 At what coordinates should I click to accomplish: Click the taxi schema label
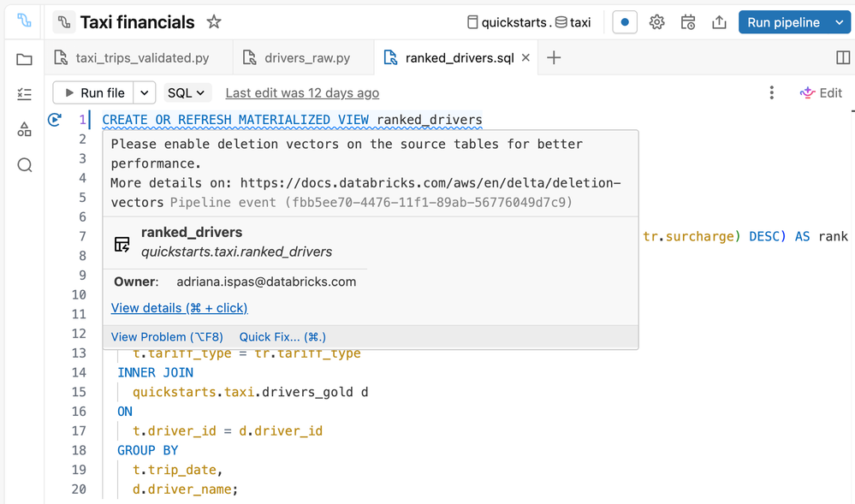click(x=573, y=22)
